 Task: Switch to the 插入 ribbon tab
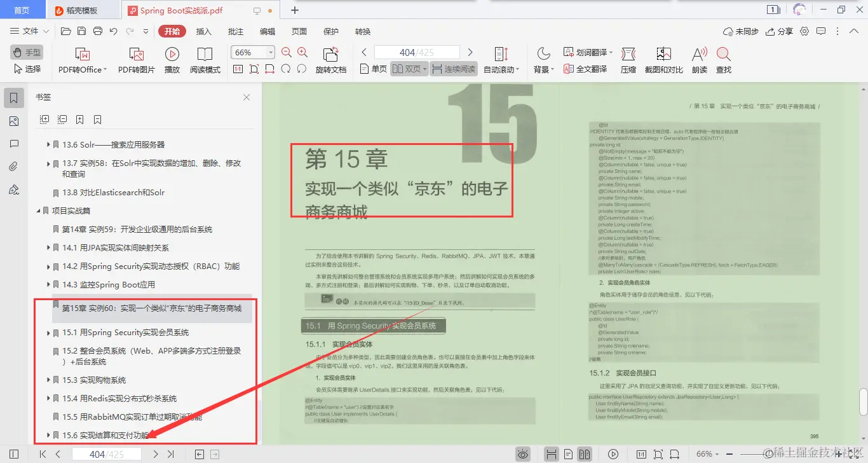pyautogui.click(x=204, y=31)
